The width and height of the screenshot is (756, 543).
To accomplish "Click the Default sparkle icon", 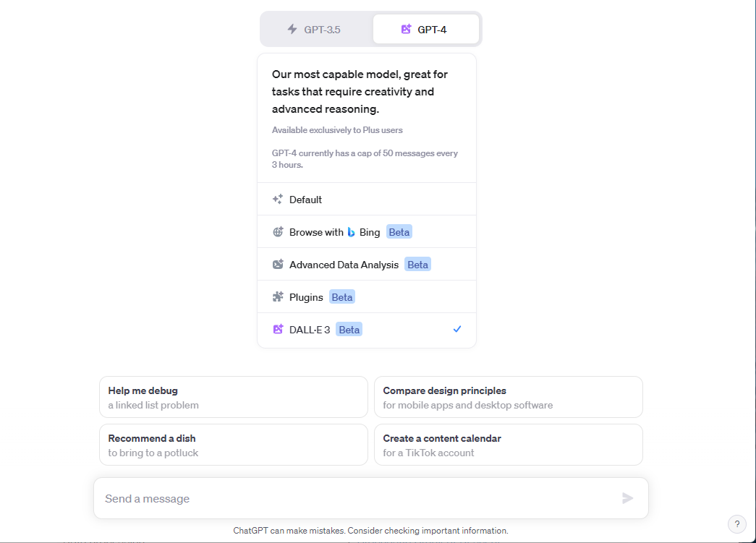I will [x=278, y=199].
